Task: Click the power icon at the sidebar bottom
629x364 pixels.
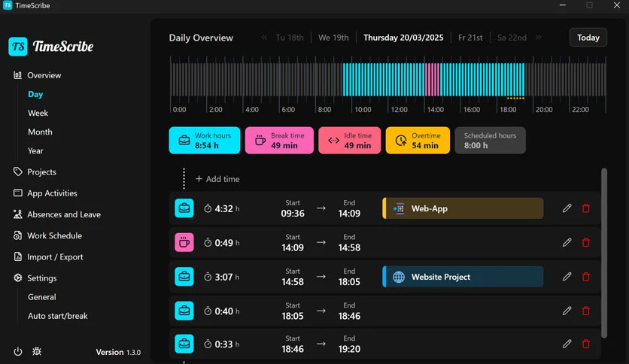Action: click(17, 351)
